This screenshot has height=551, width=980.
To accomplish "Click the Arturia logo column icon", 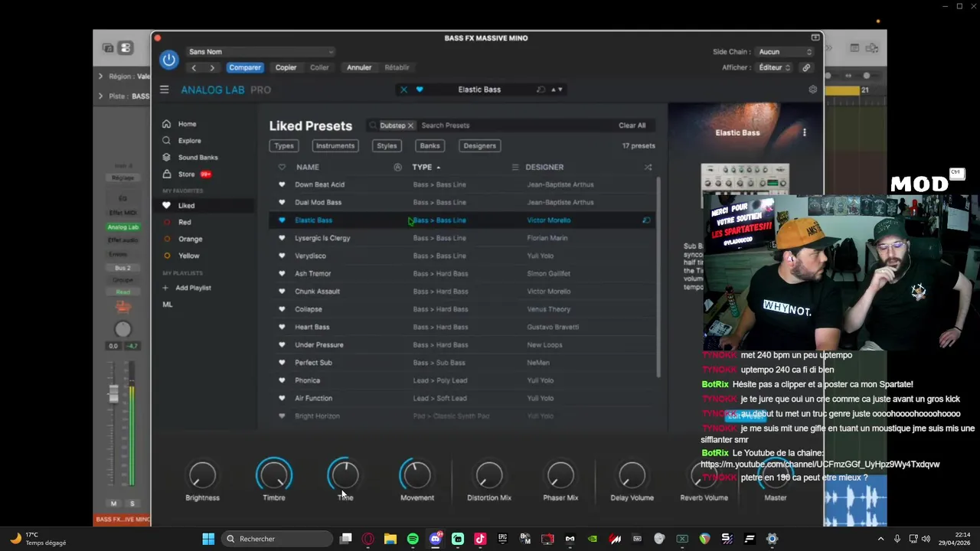I will [397, 167].
